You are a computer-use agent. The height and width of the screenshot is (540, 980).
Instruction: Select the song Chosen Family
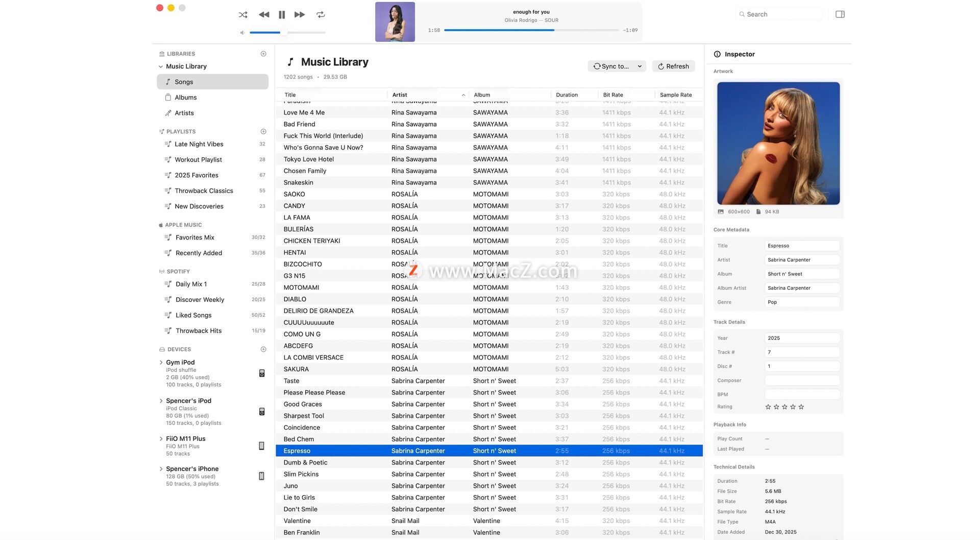[489, 171]
